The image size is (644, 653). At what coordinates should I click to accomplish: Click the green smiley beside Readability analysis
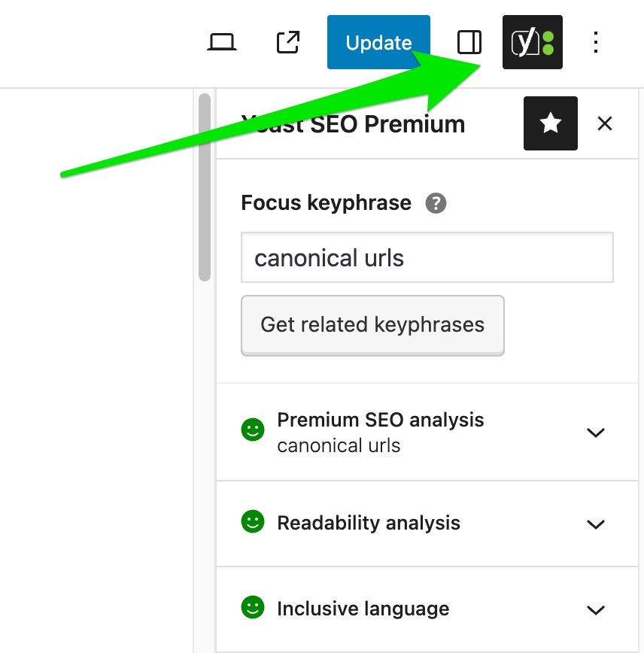252,524
